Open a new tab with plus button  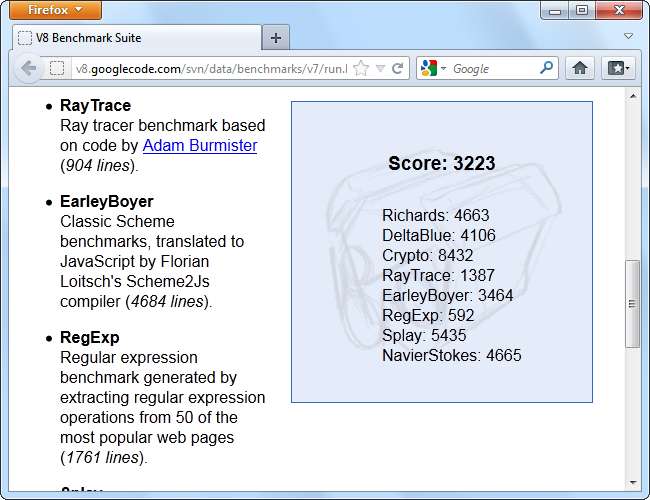[x=276, y=38]
